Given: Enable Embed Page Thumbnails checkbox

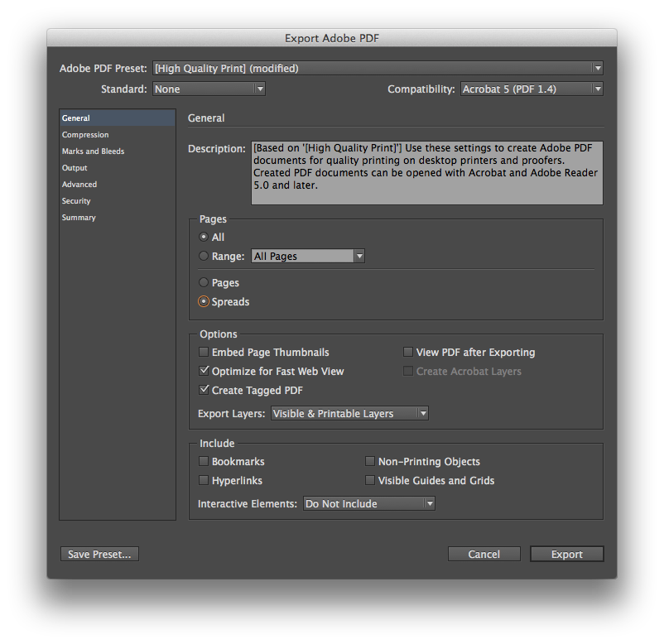Looking at the screenshot, I should [x=204, y=352].
